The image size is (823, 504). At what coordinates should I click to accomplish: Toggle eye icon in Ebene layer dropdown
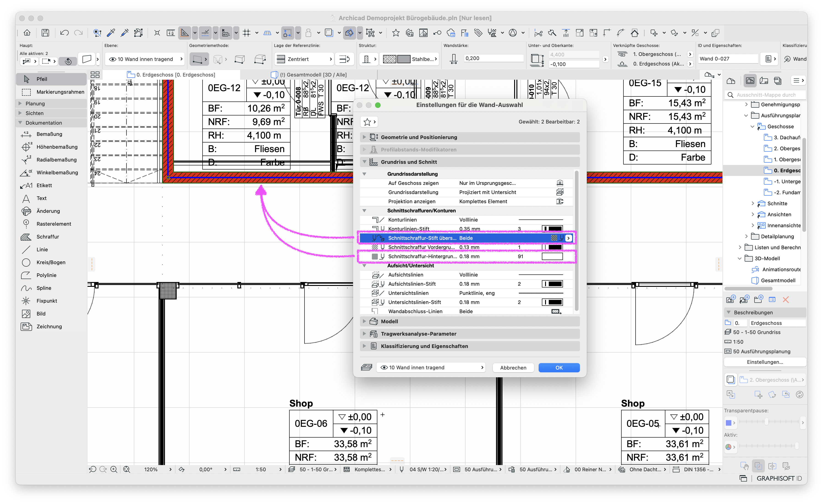[x=112, y=59]
